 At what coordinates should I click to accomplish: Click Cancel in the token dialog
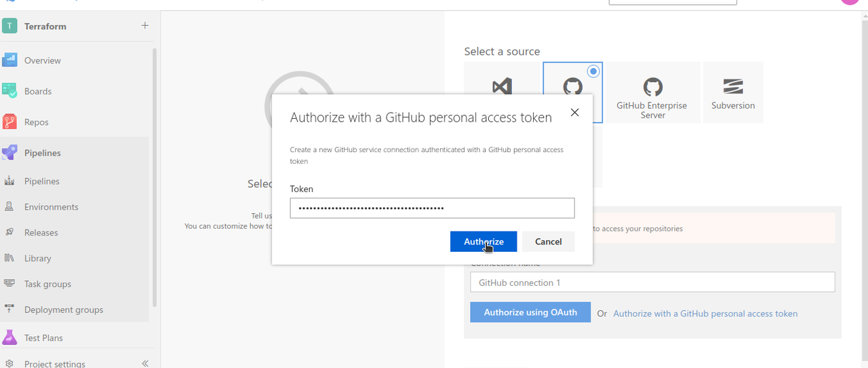pyautogui.click(x=548, y=242)
